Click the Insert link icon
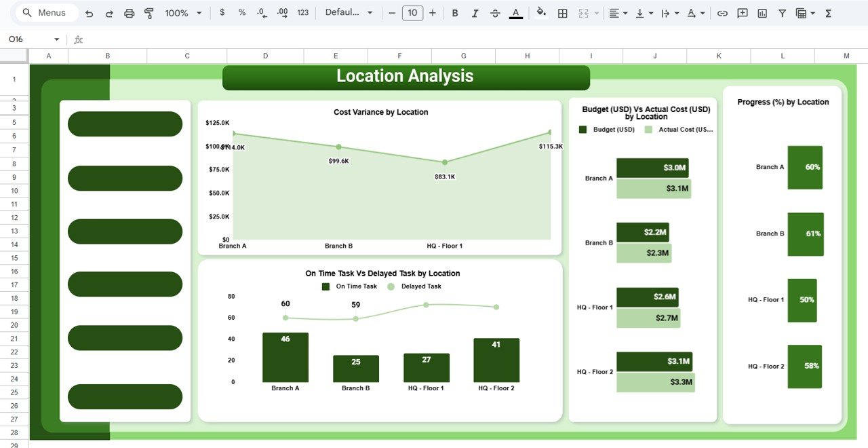Viewport: 868px width, 448px height. [723, 13]
